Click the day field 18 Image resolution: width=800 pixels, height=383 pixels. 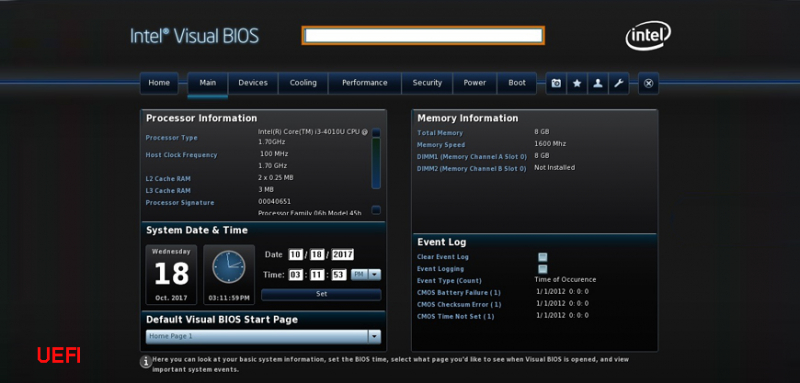pyautogui.click(x=317, y=255)
